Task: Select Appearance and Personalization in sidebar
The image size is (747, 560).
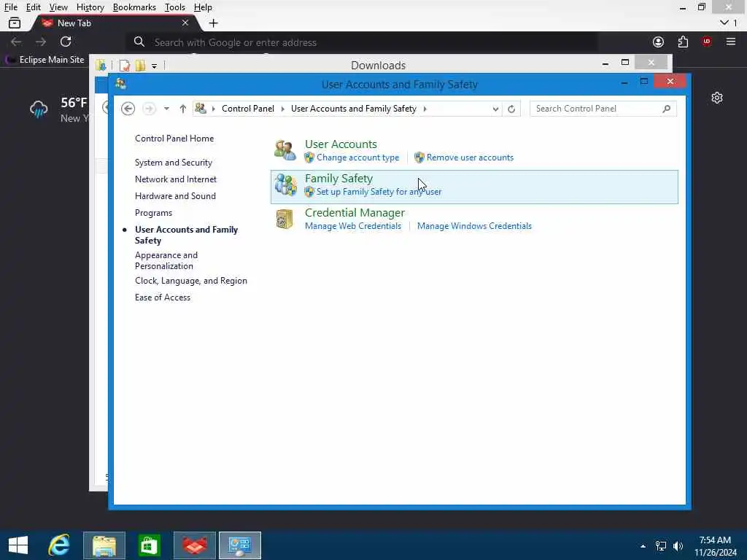Action: coord(166,260)
